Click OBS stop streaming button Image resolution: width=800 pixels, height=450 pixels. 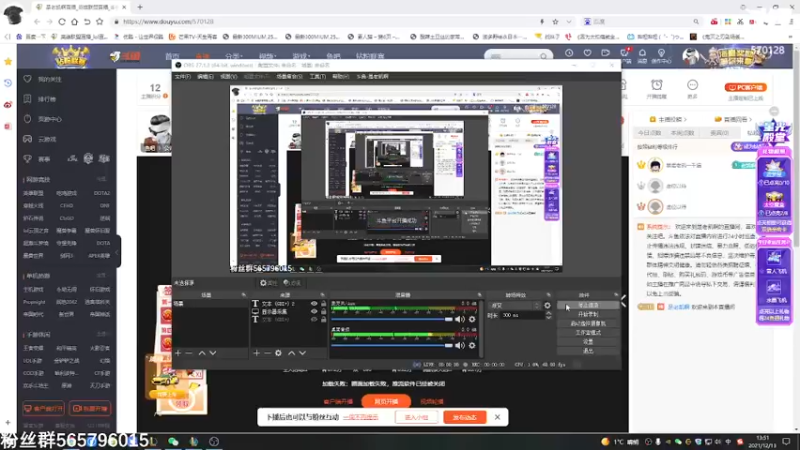coord(588,305)
